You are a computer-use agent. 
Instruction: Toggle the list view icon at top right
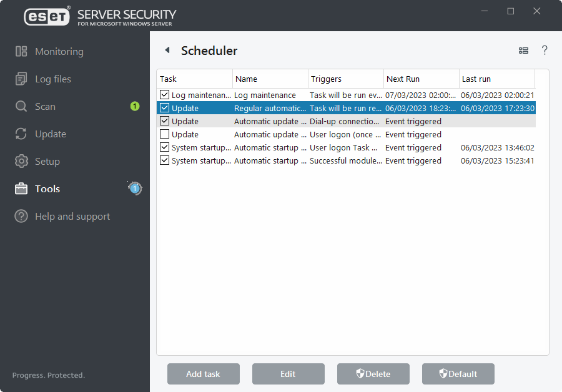[x=524, y=51]
